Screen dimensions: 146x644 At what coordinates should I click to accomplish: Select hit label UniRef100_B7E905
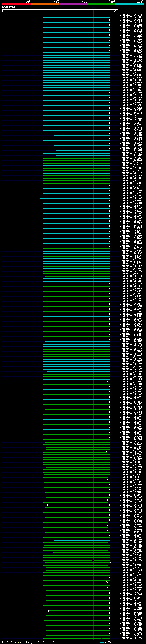pos(131,53)
